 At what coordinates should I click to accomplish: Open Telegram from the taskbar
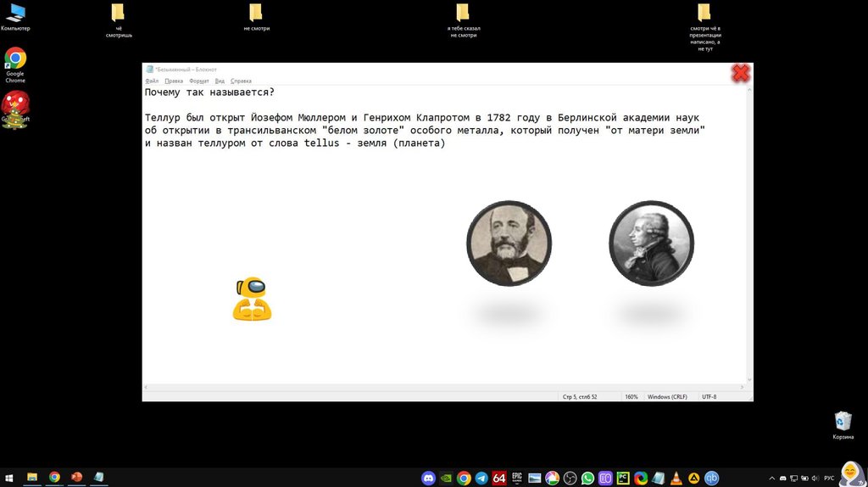(x=481, y=478)
